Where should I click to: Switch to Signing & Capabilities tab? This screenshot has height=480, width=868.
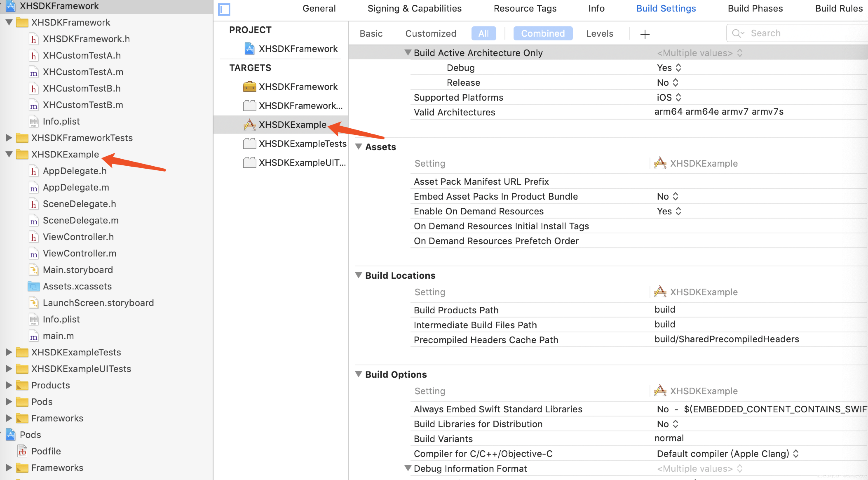[x=414, y=8]
